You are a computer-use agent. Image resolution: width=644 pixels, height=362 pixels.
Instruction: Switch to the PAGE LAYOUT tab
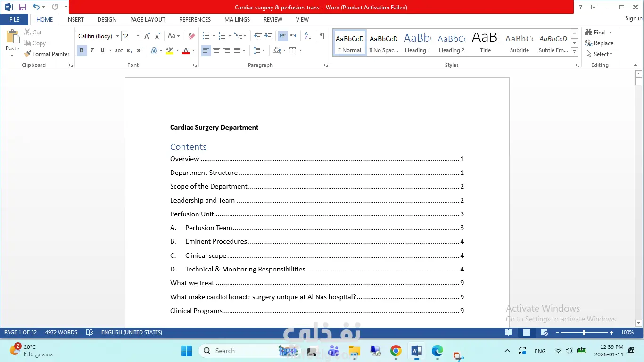(148, 20)
